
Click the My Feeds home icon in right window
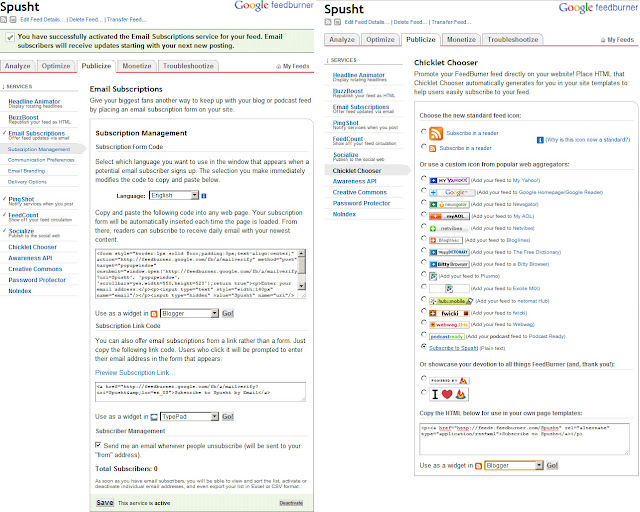603,40
